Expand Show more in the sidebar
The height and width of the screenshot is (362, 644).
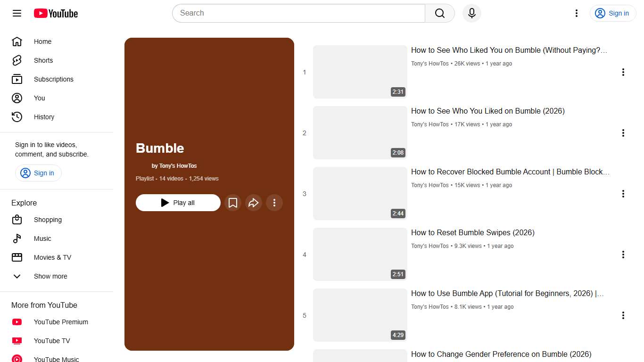[50, 276]
